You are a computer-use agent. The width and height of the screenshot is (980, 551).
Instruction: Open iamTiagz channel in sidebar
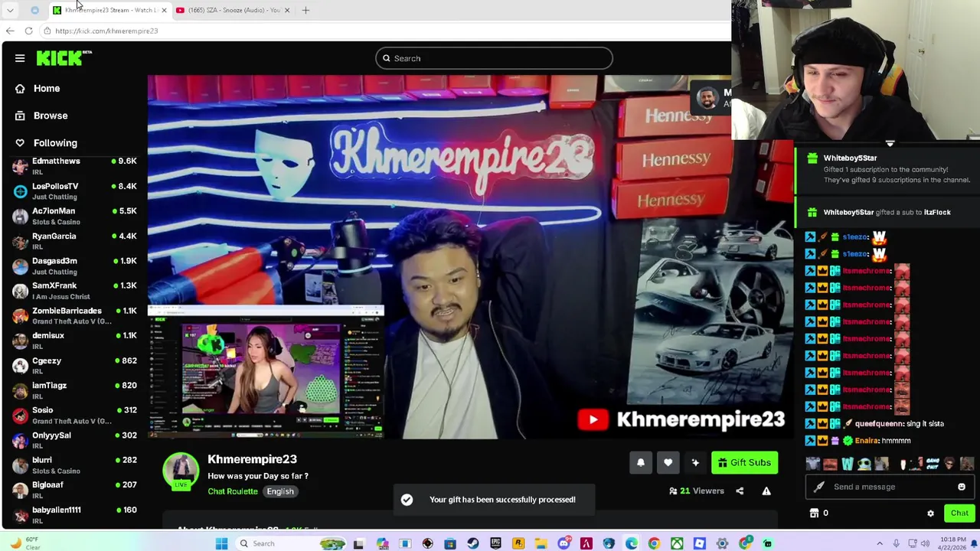click(x=74, y=390)
